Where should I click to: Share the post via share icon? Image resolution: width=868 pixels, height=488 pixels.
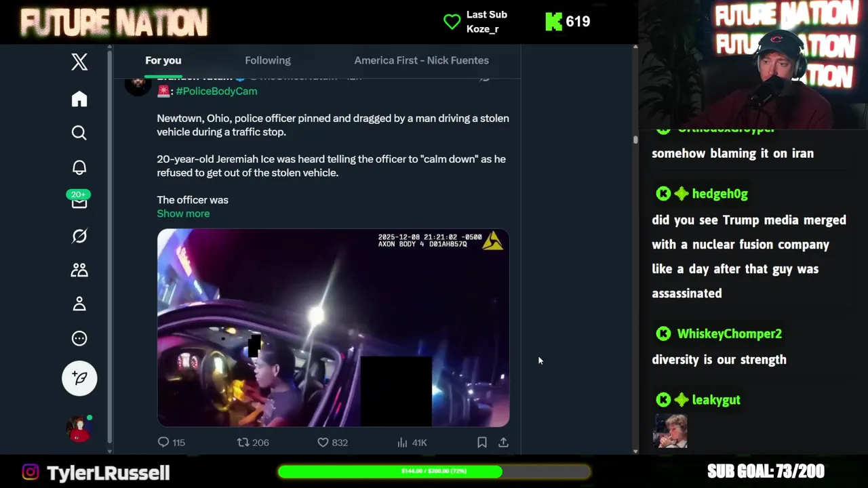[503, 443]
